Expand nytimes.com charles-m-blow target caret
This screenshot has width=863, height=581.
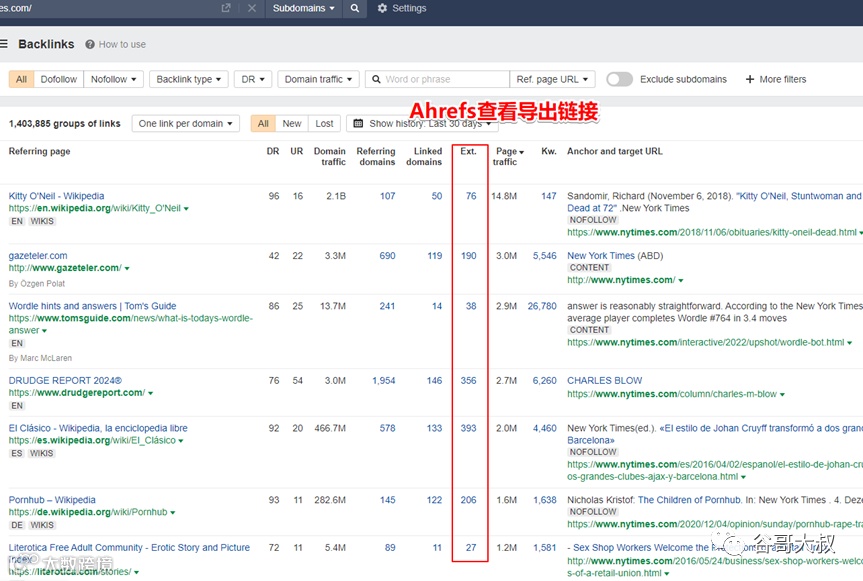[x=782, y=394]
